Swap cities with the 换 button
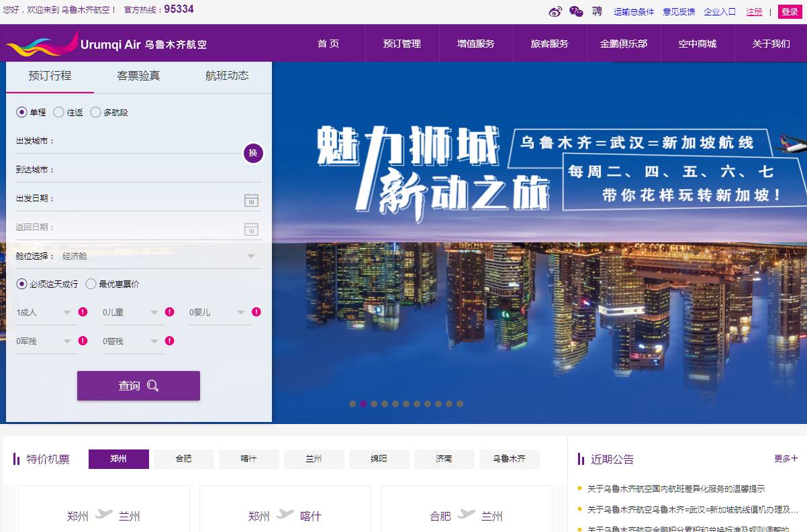 pyautogui.click(x=253, y=153)
